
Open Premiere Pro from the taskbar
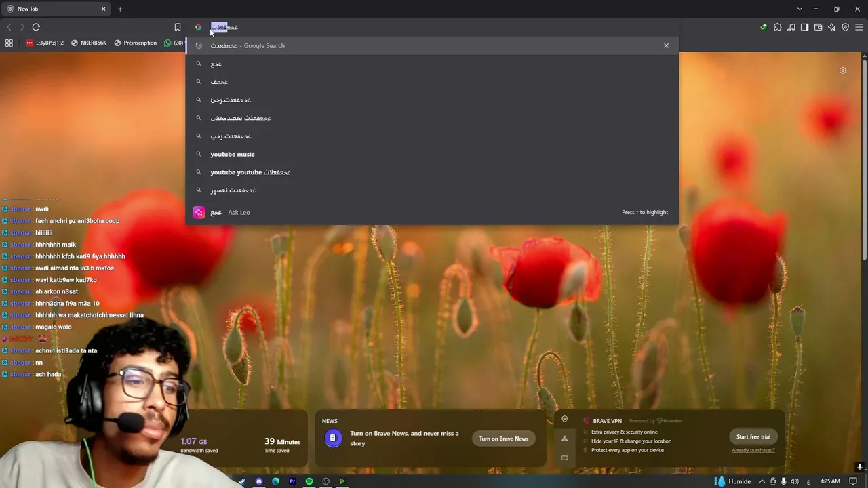292,481
